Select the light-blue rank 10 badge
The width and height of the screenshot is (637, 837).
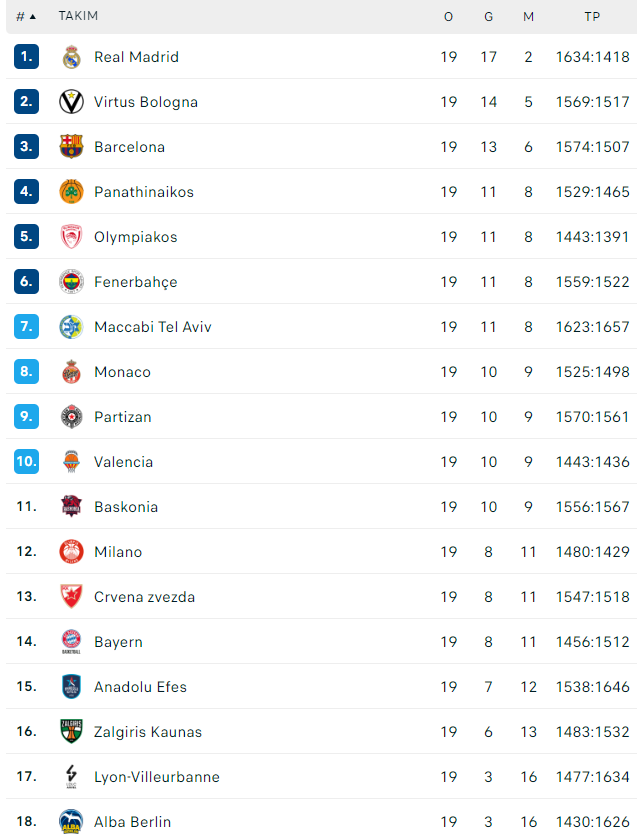[x=26, y=462]
